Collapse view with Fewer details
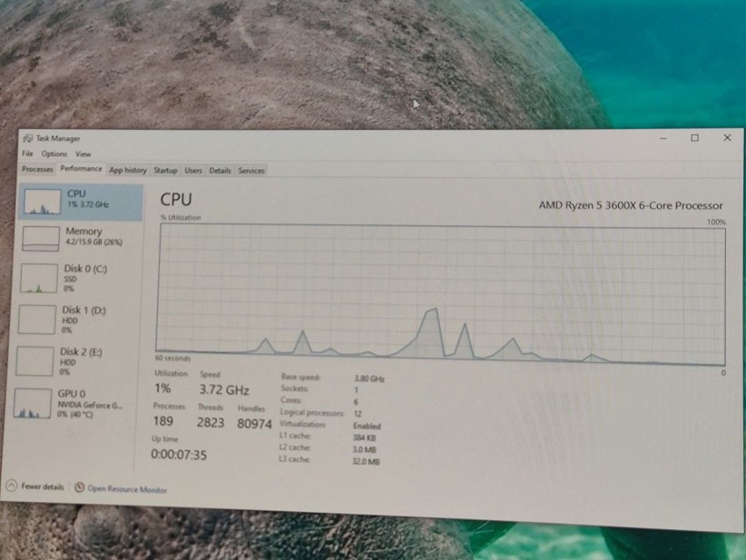 [36, 486]
